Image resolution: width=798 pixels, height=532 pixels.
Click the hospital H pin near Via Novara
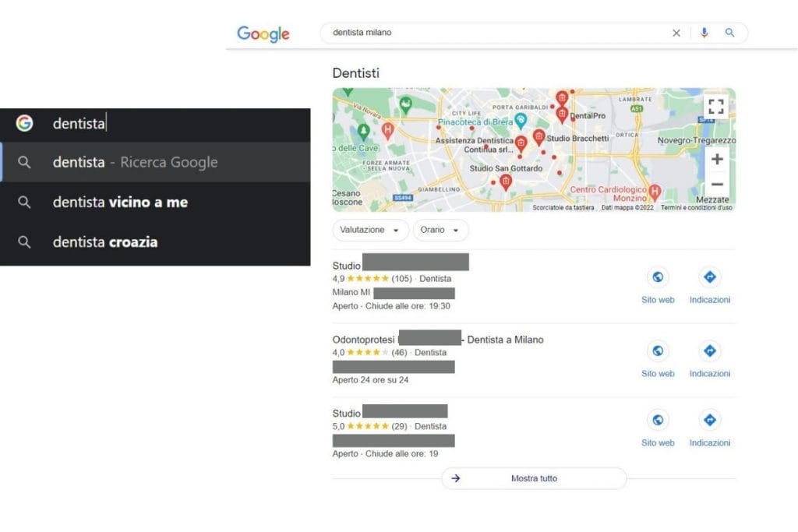[388, 130]
